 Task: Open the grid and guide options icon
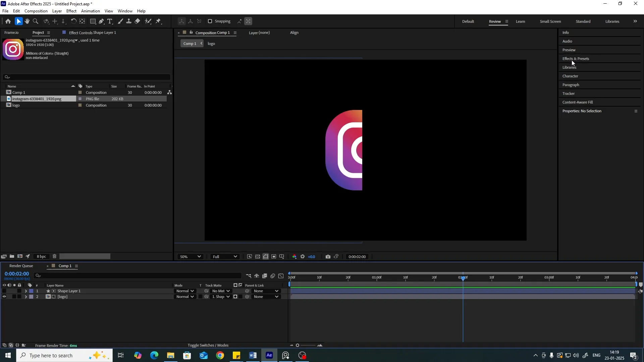click(x=282, y=257)
